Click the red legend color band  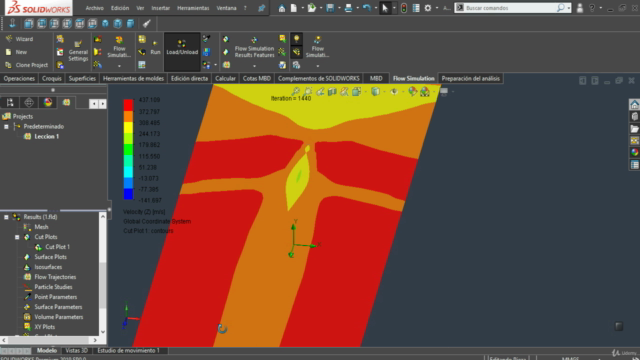coord(128,105)
